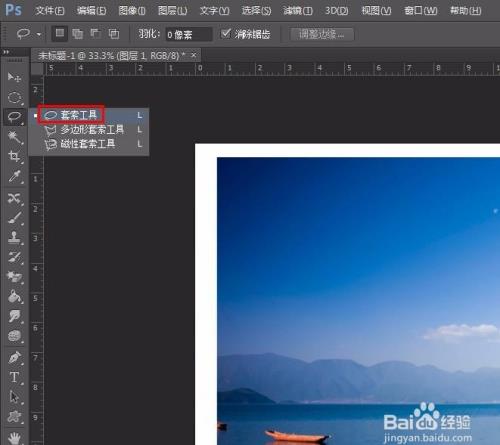Select the Elliptical Marquee tool
This screenshot has height=445, width=500.
pyautogui.click(x=14, y=97)
